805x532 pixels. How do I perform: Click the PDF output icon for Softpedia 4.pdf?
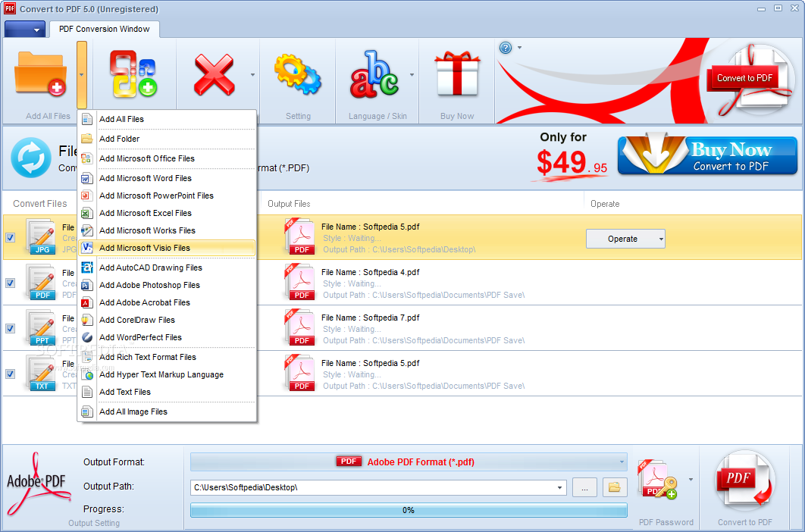[300, 283]
